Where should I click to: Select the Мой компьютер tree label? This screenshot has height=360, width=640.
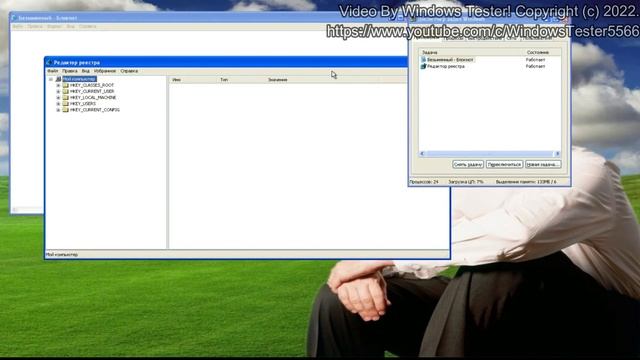point(79,79)
